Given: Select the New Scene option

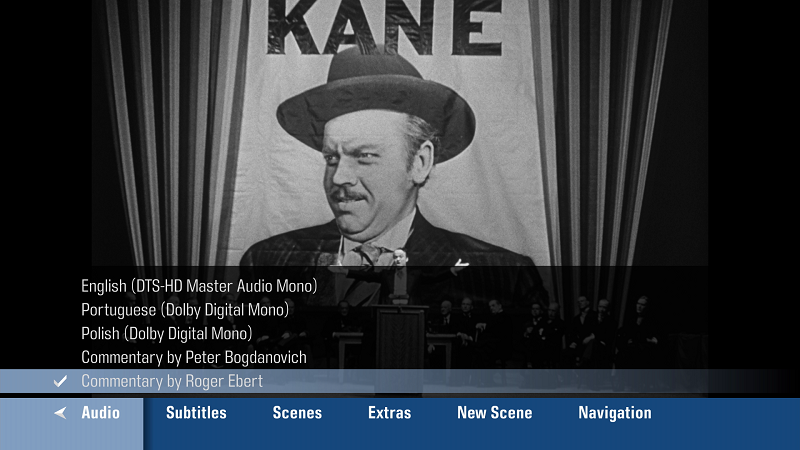Looking at the screenshot, I should pos(495,413).
